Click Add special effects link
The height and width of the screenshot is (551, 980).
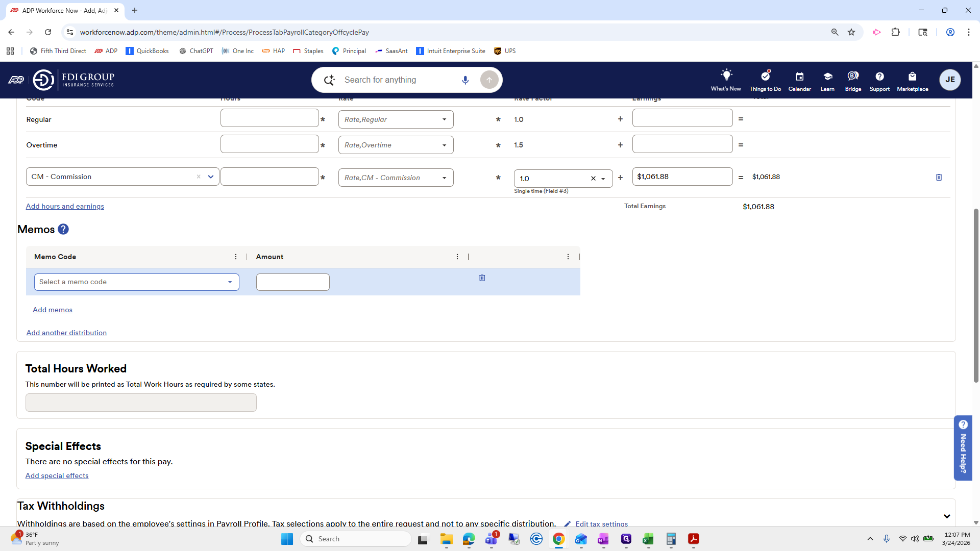pyautogui.click(x=57, y=475)
